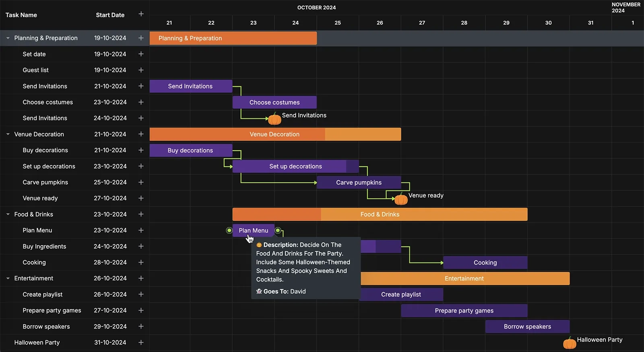Collapse the Entertainment task group
The height and width of the screenshot is (352, 644).
pyautogui.click(x=8, y=278)
